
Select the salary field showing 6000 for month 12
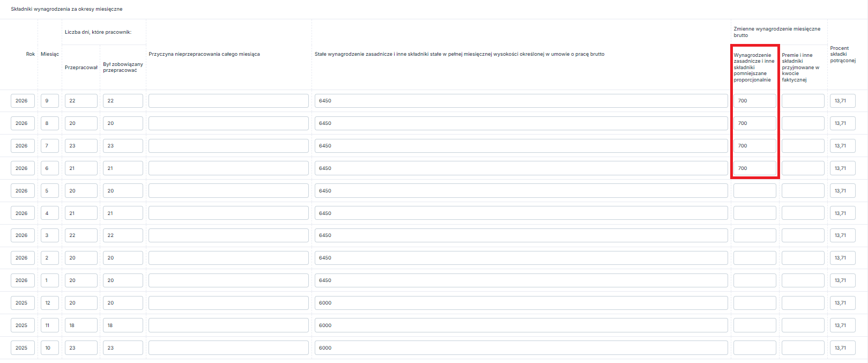(521, 303)
